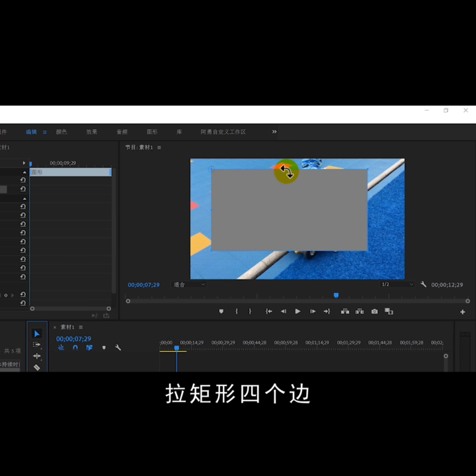
Task: Step forward one frame
Action: (313, 311)
